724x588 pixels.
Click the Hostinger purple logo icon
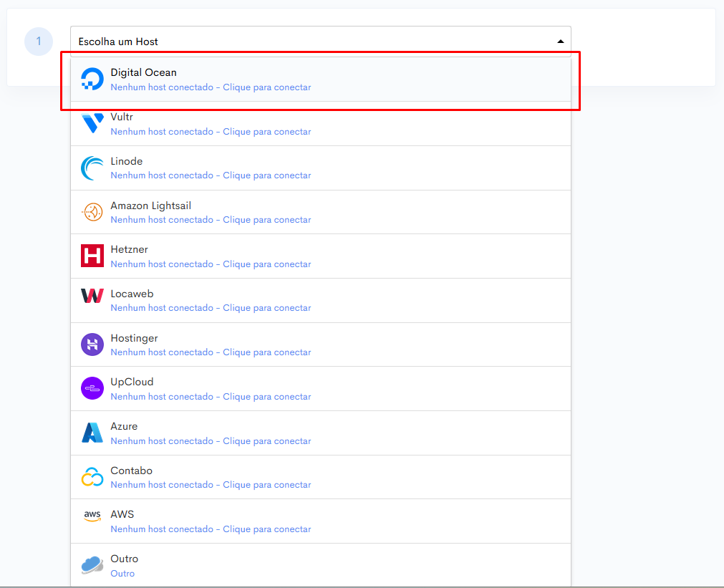pyautogui.click(x=92, y=344)
